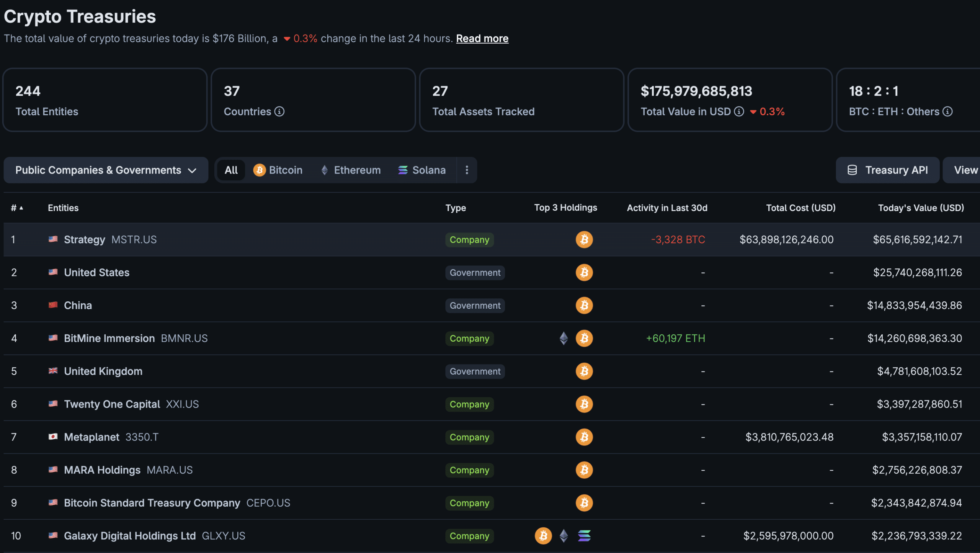This screenshot has height=553, width=980.
Task: Filter treasuries by Solana tab
Action: pyautogui.click(x=422, y=170)
